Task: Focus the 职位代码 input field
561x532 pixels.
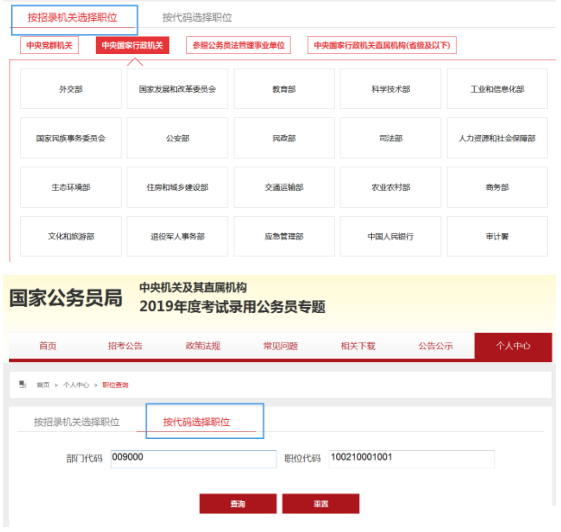Action: pos(412,459)
